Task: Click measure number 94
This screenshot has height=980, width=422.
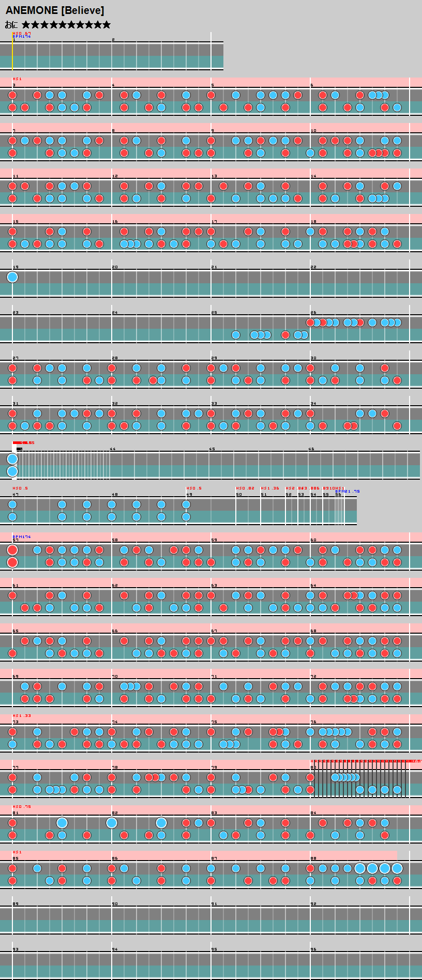Action: [115, 950]
